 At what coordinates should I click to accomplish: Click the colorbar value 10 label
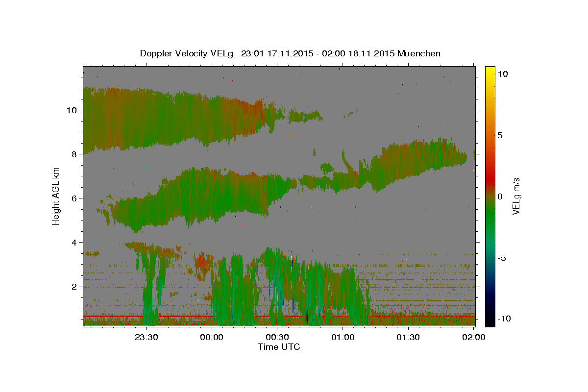(503, 74)
